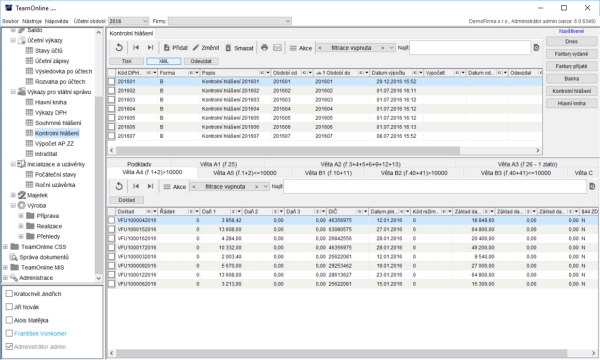Click the navigation tree vertical scrollbar
600x360 pixels.
tap(98, 186)
